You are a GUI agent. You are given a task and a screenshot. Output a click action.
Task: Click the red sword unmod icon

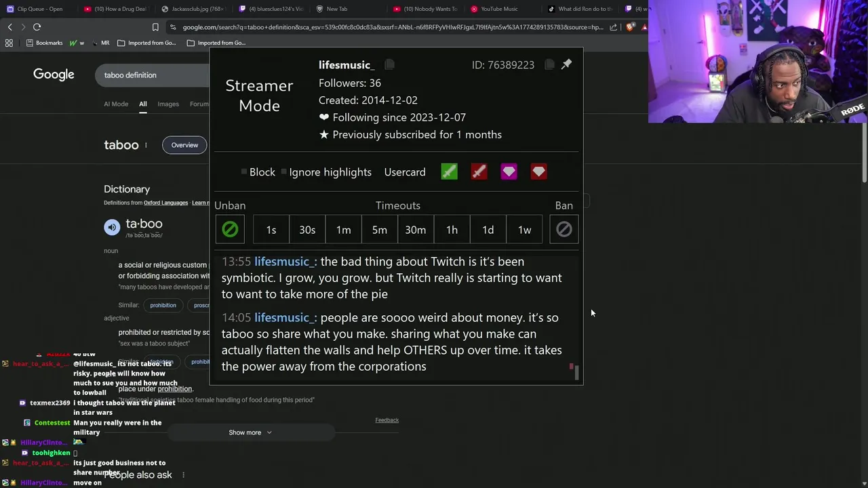click(x=479, y=171)
